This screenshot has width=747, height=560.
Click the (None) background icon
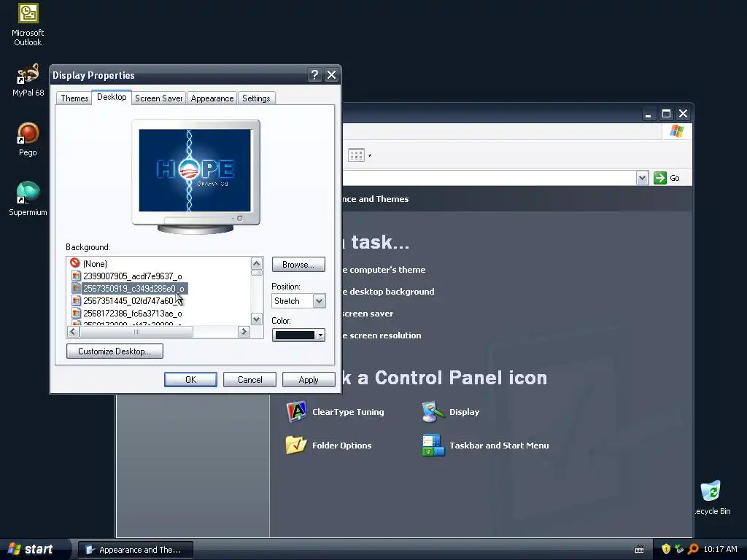[x=75, y=262]
